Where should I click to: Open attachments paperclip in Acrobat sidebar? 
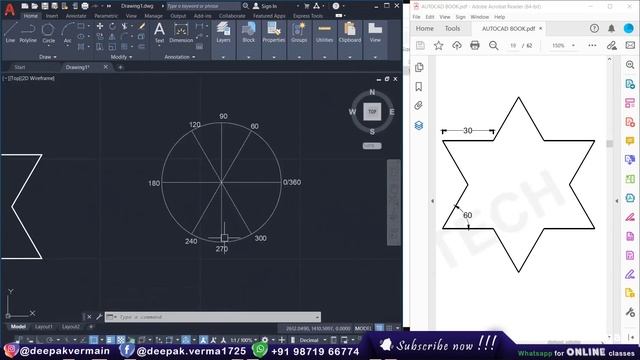(x=419, y=106)
